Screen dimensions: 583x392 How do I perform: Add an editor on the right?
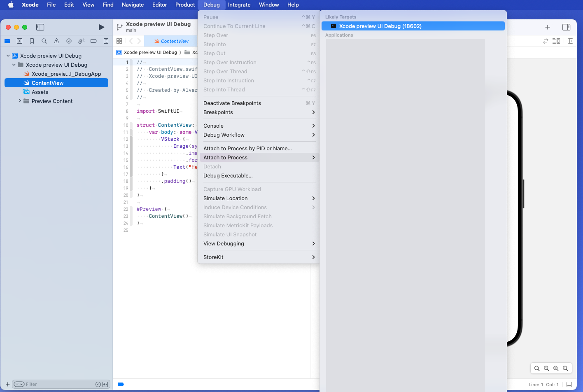click(570, 41)
